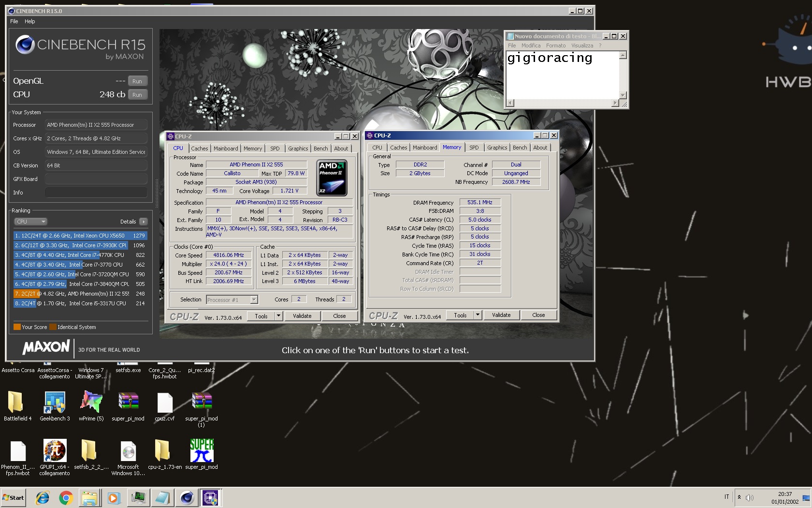Screen dimensions: 812x508
Task: Open About tab in Processor CPU-Z window
Action: tap(341, 149)
